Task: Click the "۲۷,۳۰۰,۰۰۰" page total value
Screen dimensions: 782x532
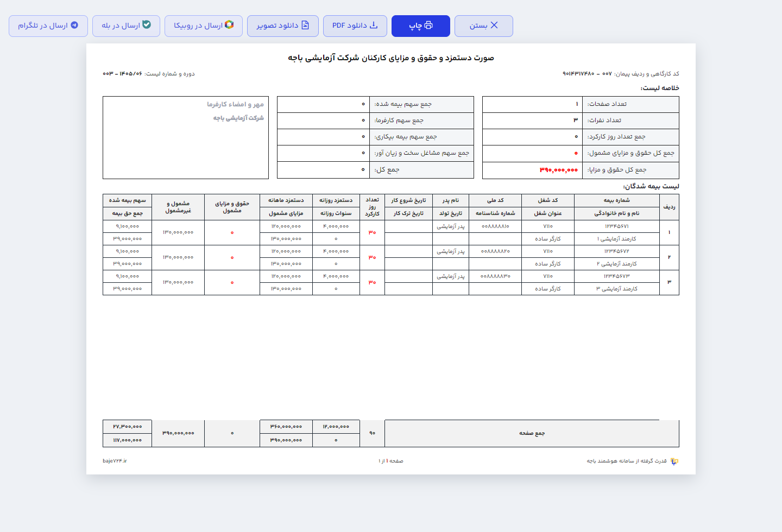Action: click(x=128, y=427)
